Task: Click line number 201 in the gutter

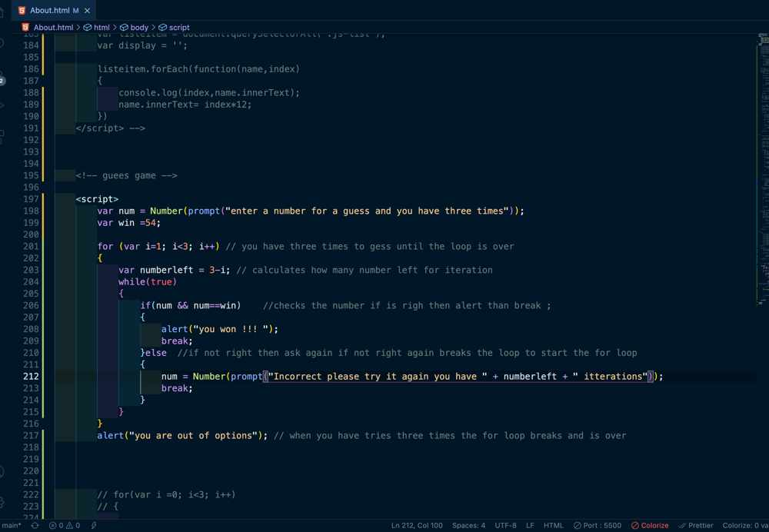Action: point(31,246)
